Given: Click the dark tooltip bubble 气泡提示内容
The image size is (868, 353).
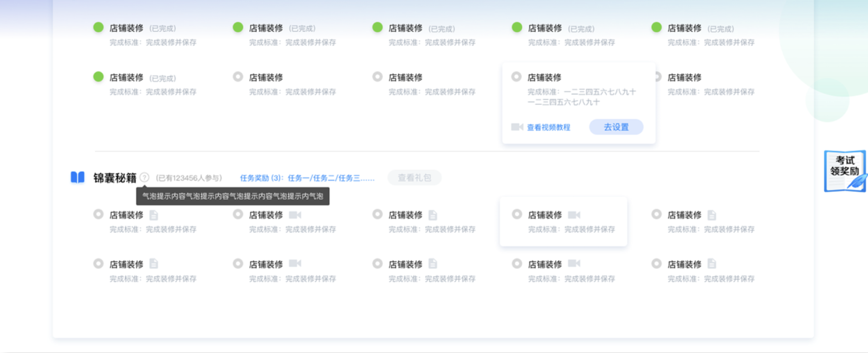Looking at the screenshot, I should (233, 196).
